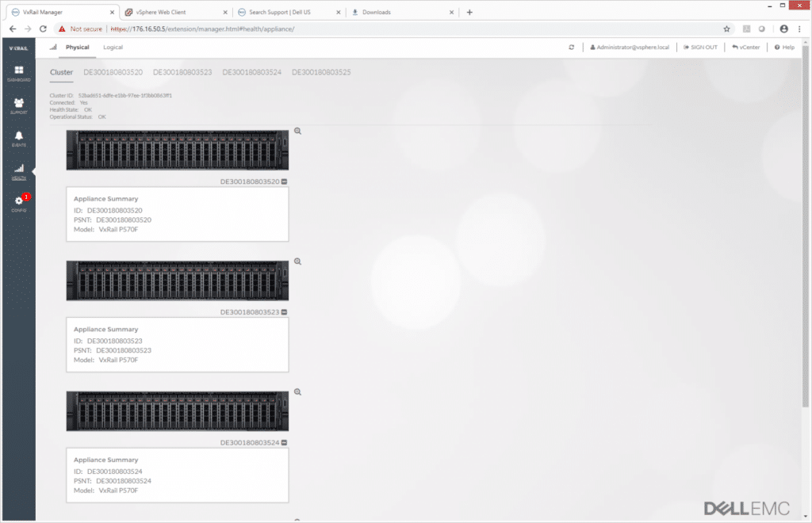The height and width of the screenshot is (523, 812).
Task: Click the DE300180803523 server chassis image
Action: 177,281
